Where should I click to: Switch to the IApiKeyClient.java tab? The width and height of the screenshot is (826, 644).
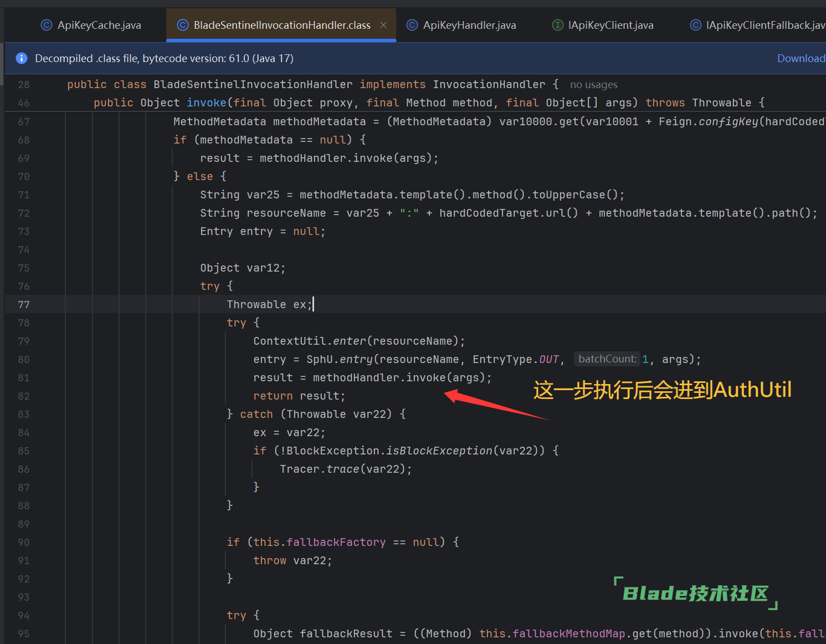[610, 25]
